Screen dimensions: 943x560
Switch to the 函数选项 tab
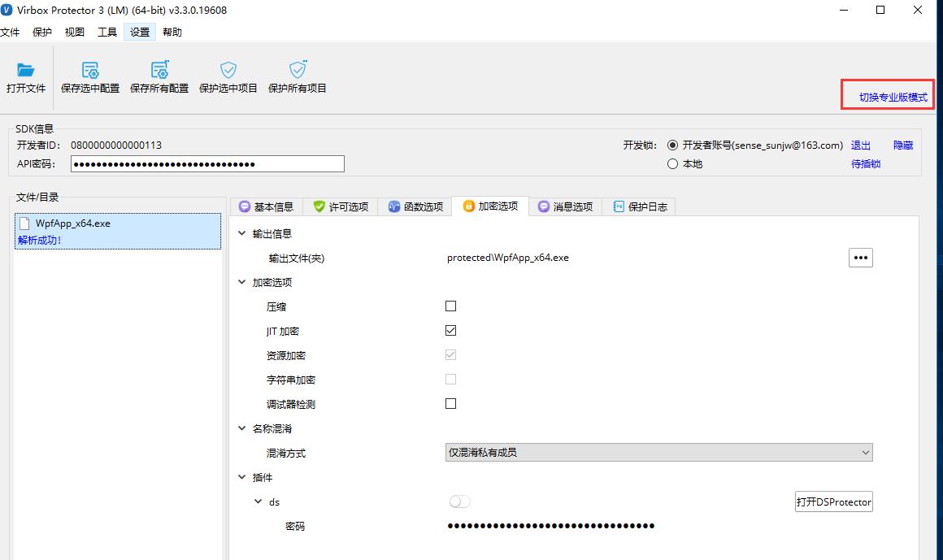415,207
